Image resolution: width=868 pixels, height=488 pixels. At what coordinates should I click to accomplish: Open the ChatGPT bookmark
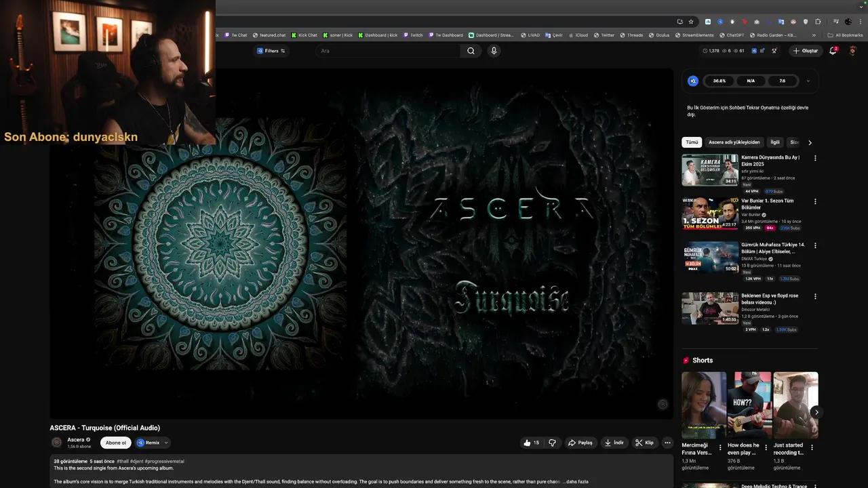pos(732,35)
